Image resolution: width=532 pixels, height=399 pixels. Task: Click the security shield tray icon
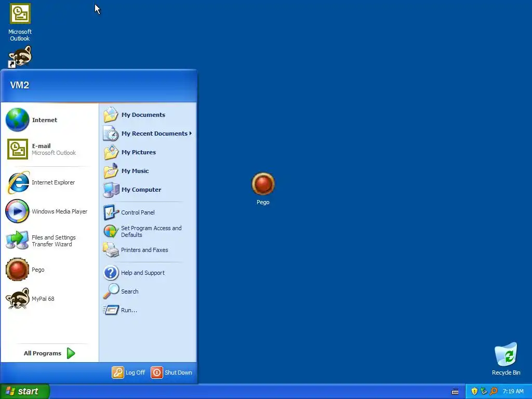pos(474,391)
